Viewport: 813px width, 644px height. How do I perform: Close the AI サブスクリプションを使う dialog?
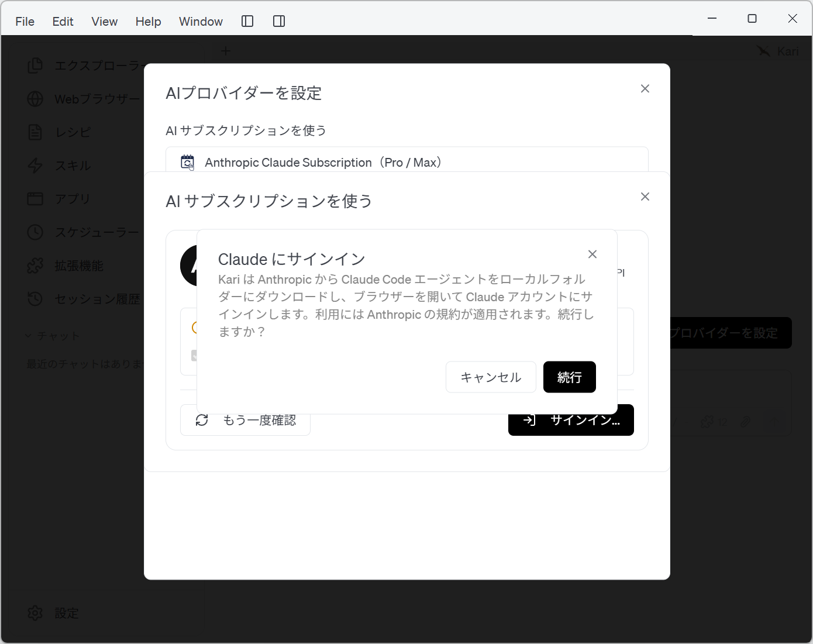(645, 197)
